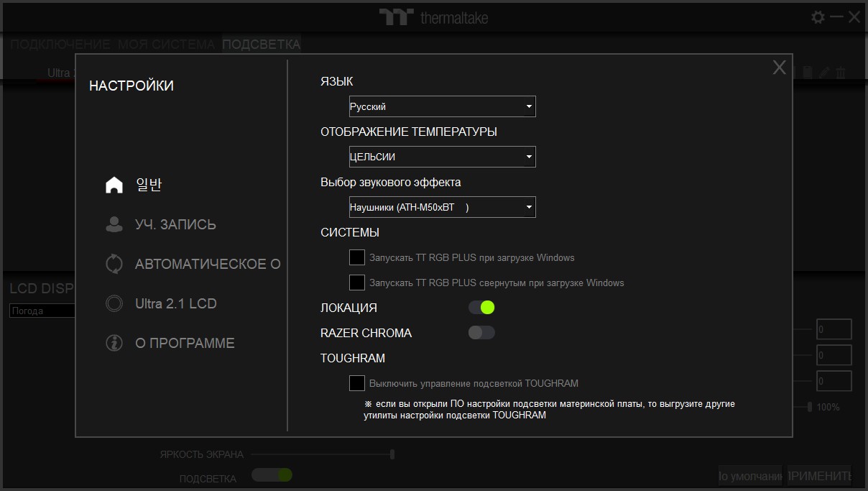
Task: Open the О ПРОГРАММЕ info icon
Action: (x=114, y=343)
